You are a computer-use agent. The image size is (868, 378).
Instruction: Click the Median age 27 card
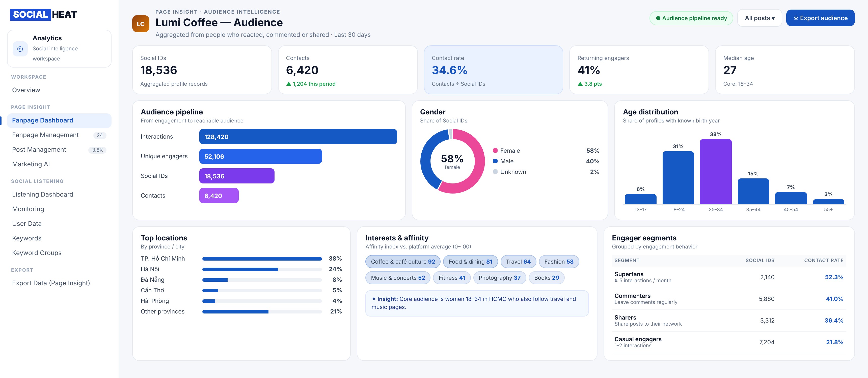pyautogui.click(x=785, y=70)
